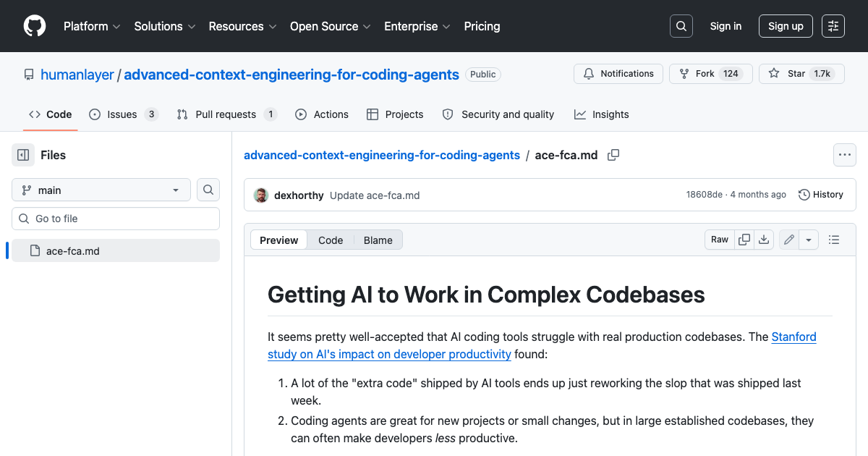The height and width of the screenshot is (456, 868).
Task: Open Security and quality tab
Action: pos(498,114)
